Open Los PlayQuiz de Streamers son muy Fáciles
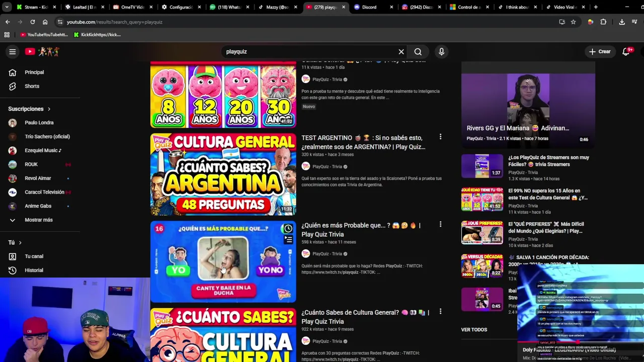Image resolution: width=644 pixels, height=362 pixels. pos(548,161)
